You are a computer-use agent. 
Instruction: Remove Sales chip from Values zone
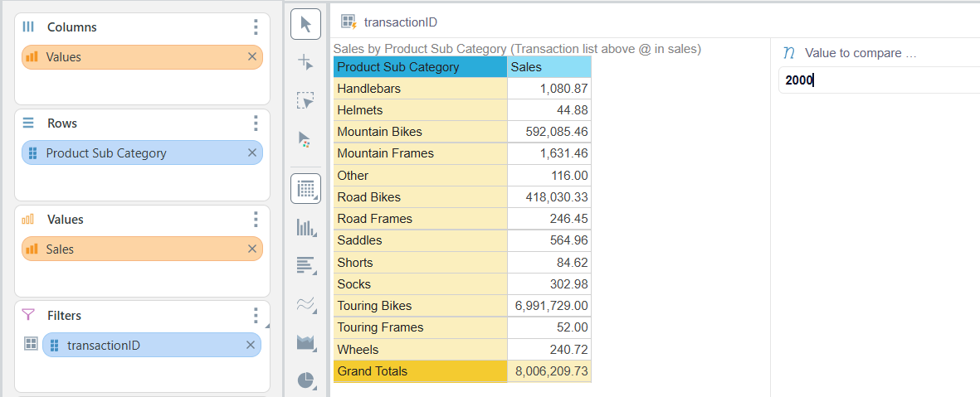pos(252,249)
